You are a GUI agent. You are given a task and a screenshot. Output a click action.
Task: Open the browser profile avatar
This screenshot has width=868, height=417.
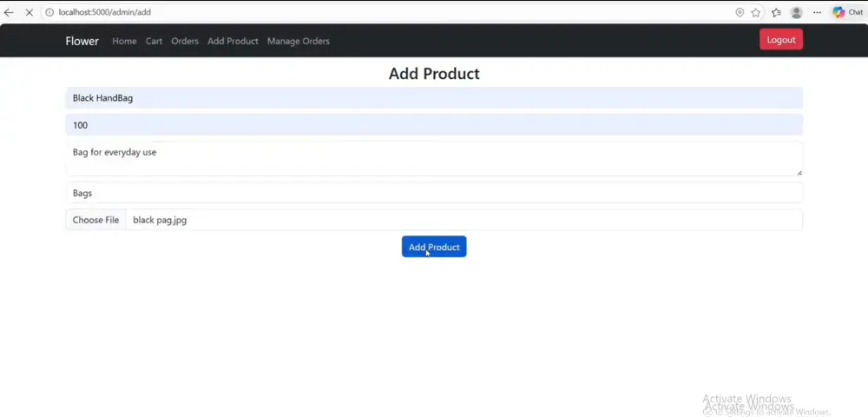coord(797,12)
